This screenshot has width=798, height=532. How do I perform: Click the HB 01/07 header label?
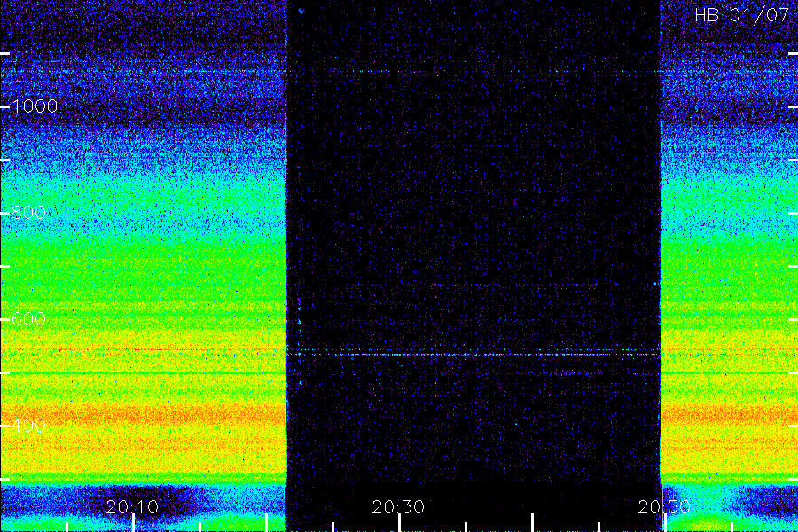(x=741, y=15)
